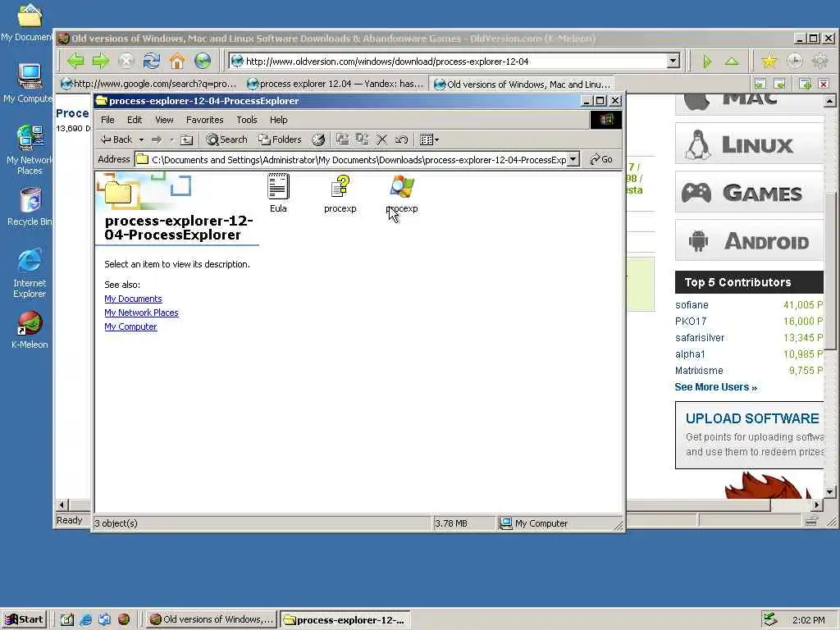Click K-Meleon History clock icon
Image resolution: width=840 pixels, height=630 pixels.
[795, 62]
